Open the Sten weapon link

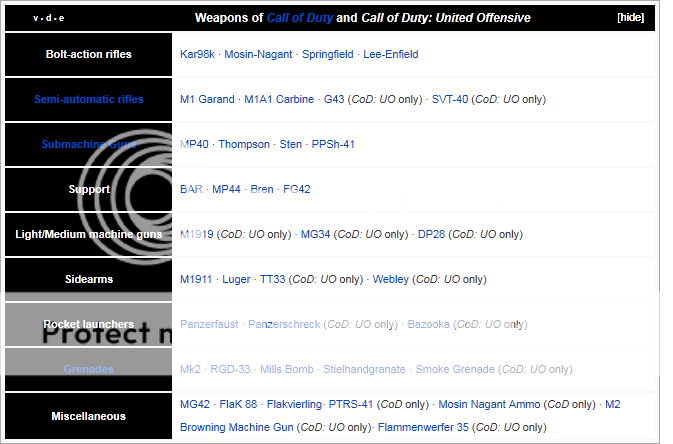click(x=291, y=144)
